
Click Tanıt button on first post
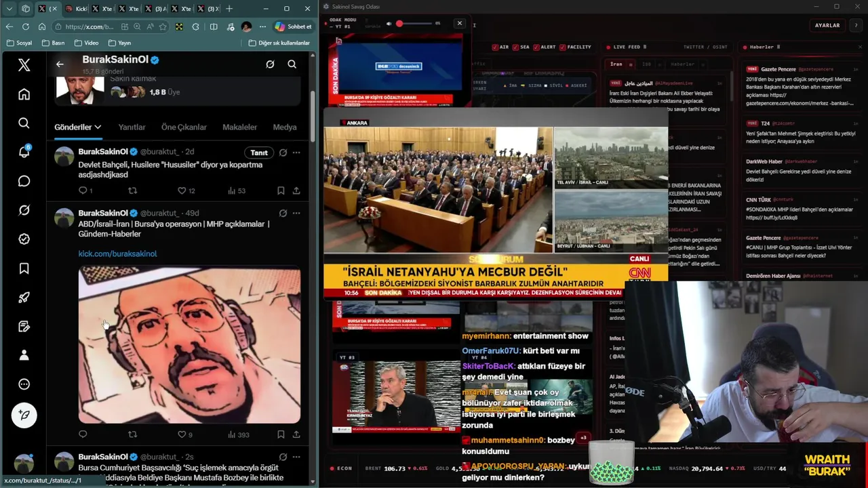tap(259, 152)
